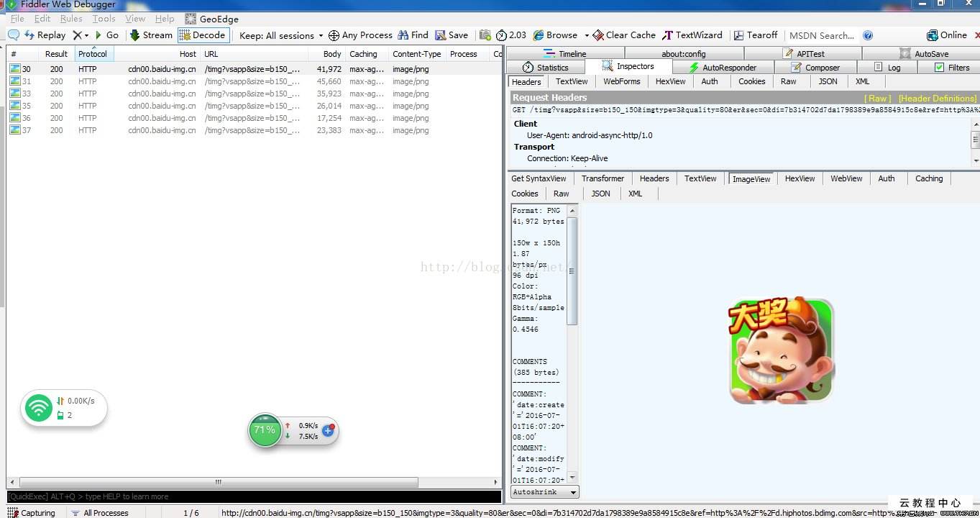
Task: Click the Replay toolbar icon
Action: pos(29,35)
